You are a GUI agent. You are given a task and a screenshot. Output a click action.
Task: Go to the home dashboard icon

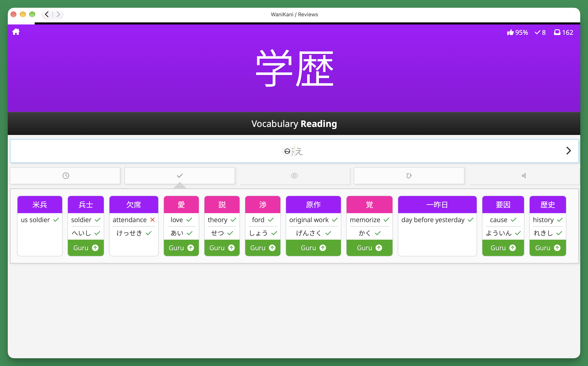(16, 32)
